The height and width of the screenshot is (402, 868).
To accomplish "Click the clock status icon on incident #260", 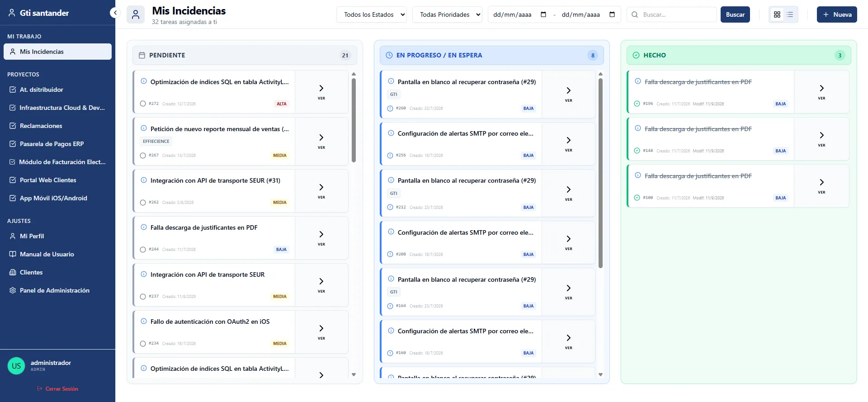I will click(x=390, y=109).
